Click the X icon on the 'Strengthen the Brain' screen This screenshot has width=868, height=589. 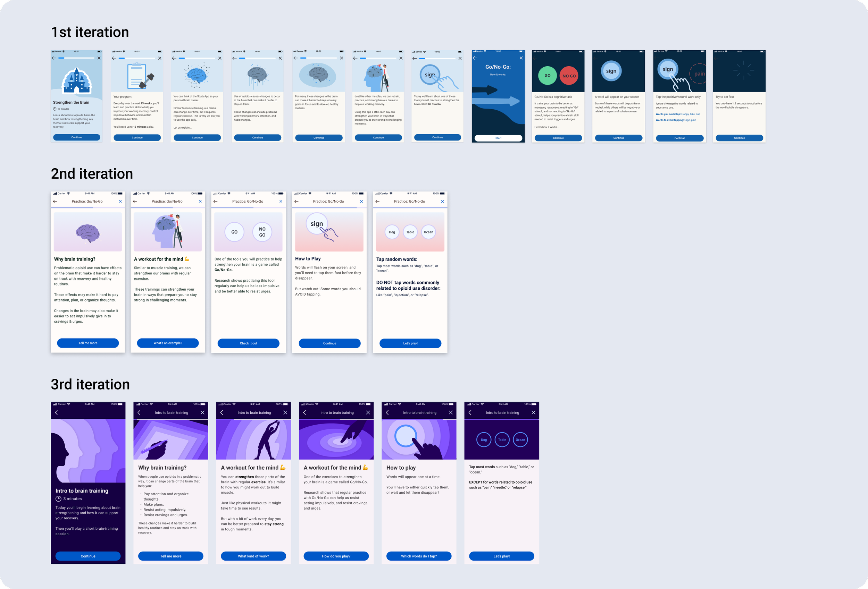99,58
